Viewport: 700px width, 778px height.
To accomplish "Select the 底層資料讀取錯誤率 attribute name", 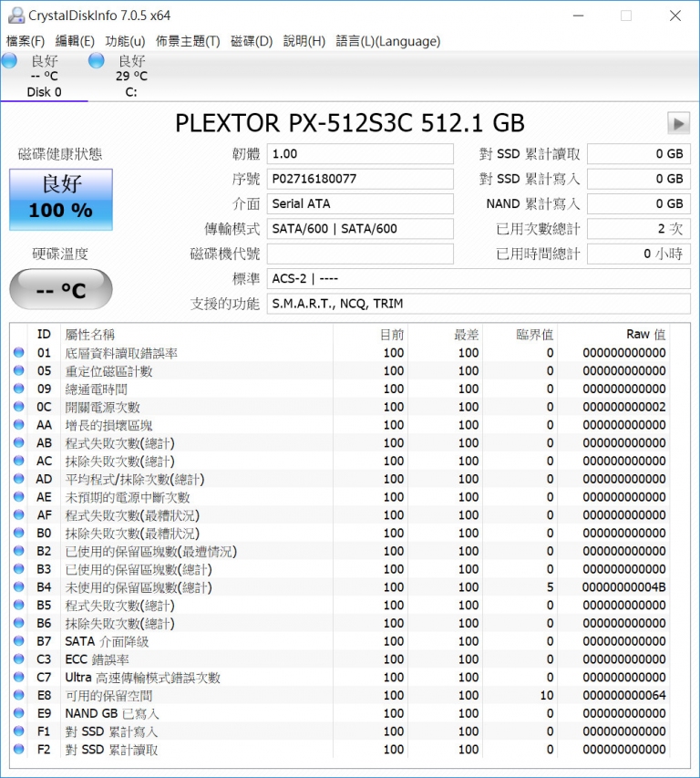I will [x=121, y=353].
